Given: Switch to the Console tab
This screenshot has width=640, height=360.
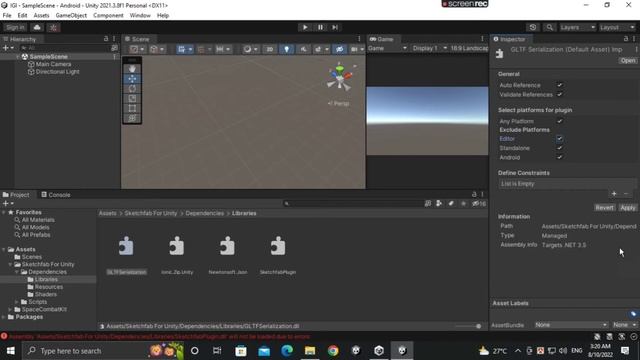Looking at the screenshot, I should point(56,195).
